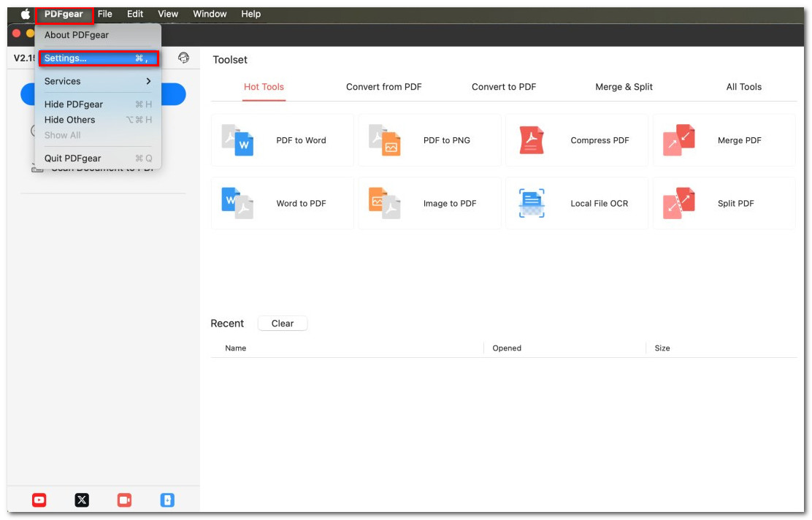Viewport: 812px width, 520px height.
Task: Open the PDF to PNG converter icon
Action: 385,140
